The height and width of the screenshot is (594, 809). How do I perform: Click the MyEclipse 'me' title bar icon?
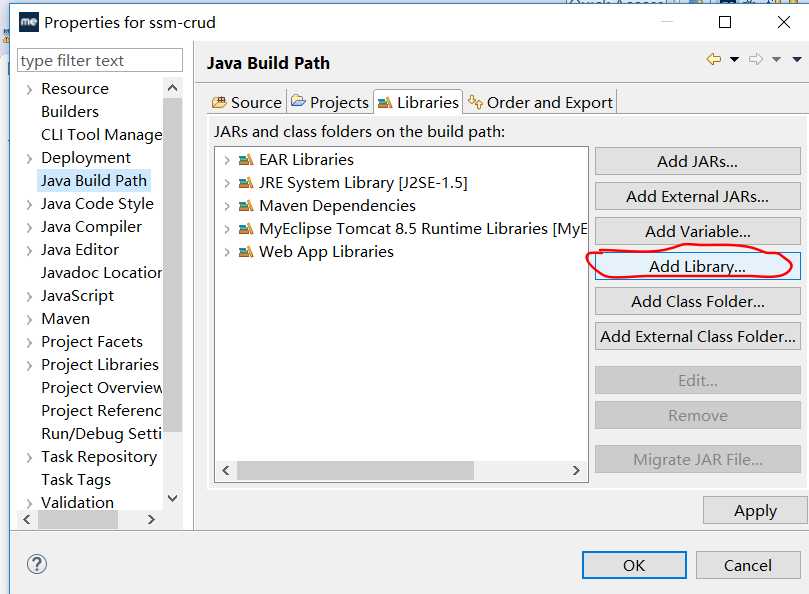pos(29,22)
